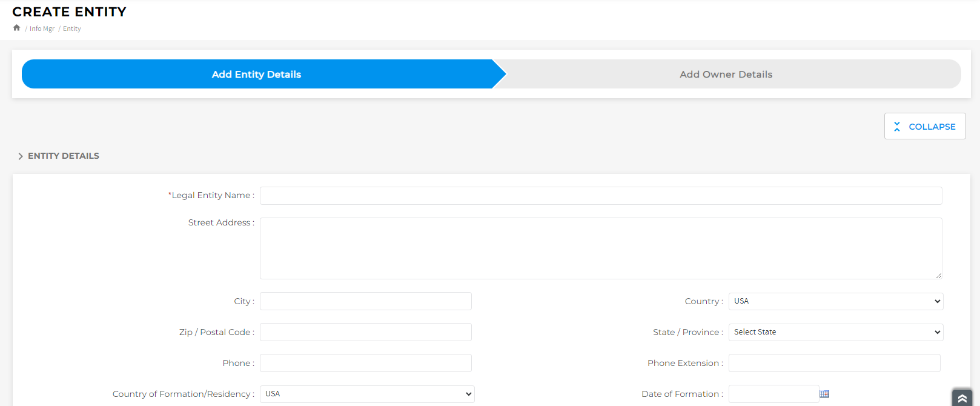Expand the Entity Details section chevron
The height and width of the screenshot is (406, 980).
pos(21,156)
